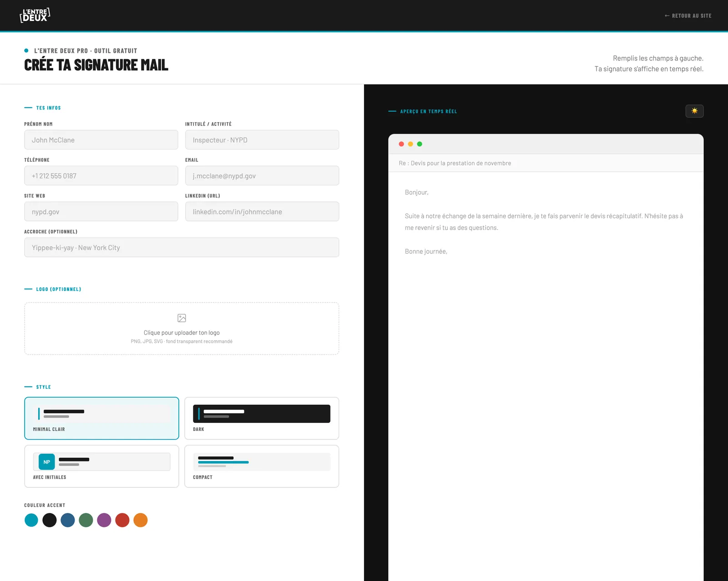The height and width of the screenshot is (581, 728).
Task: Click the L'Entre Deux logo
Action: tap(35, 15)
